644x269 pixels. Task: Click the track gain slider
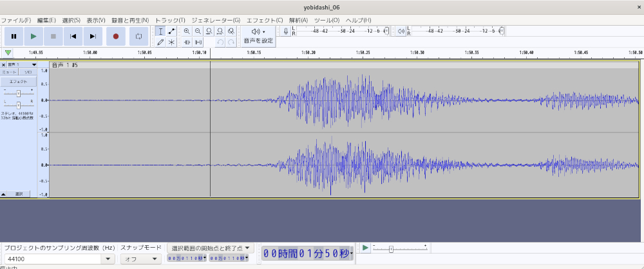18,93
